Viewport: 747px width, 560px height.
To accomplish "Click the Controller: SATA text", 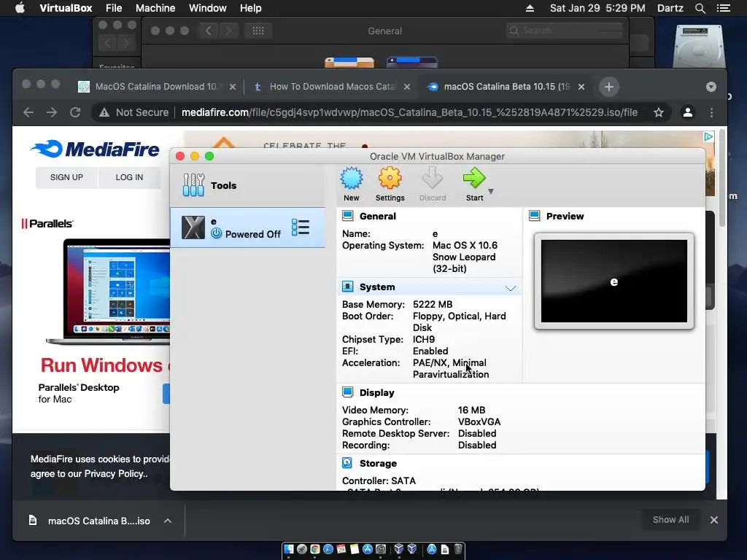I will [x=379, y=481].
